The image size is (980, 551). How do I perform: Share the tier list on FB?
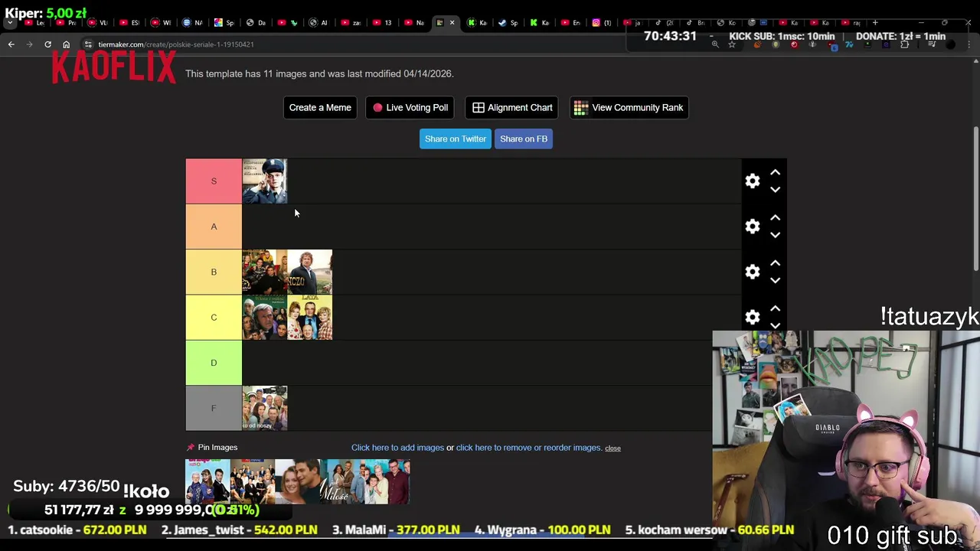tap(524, 139)
